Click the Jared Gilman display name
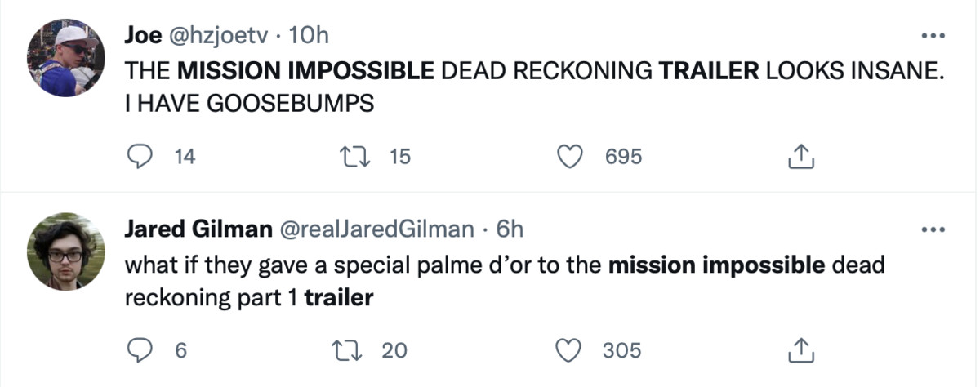Image resolution: width=980 pixels, height=387 pixels. tap(198, 230)
